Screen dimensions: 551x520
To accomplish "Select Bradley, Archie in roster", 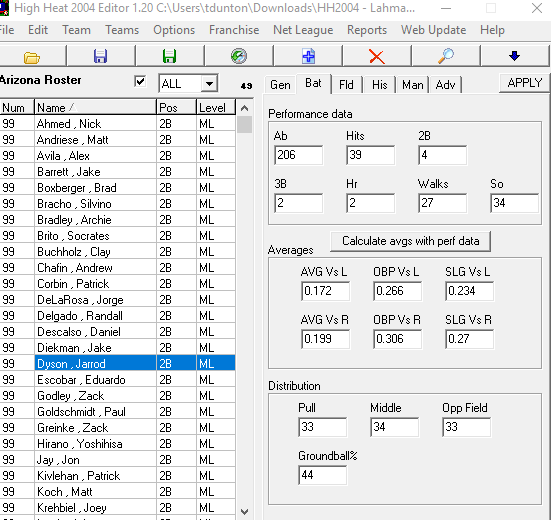I will click(117, 220).
